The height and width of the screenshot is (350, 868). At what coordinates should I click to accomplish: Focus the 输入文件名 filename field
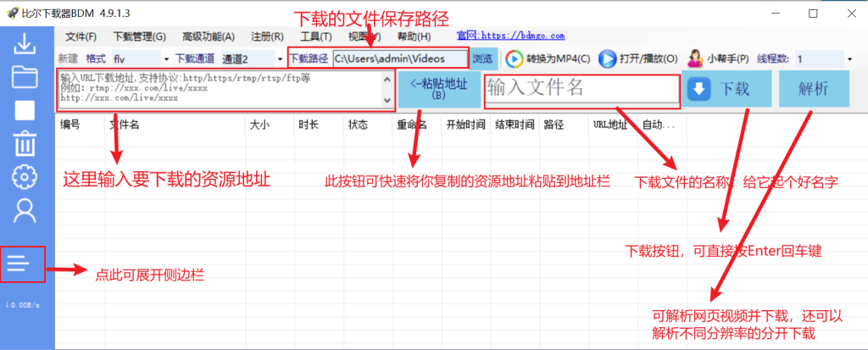click(x=582, y=88)
